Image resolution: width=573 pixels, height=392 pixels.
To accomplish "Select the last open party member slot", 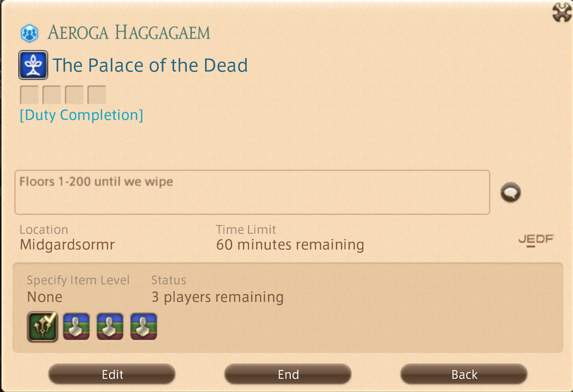I will click(x=144, y=327).
